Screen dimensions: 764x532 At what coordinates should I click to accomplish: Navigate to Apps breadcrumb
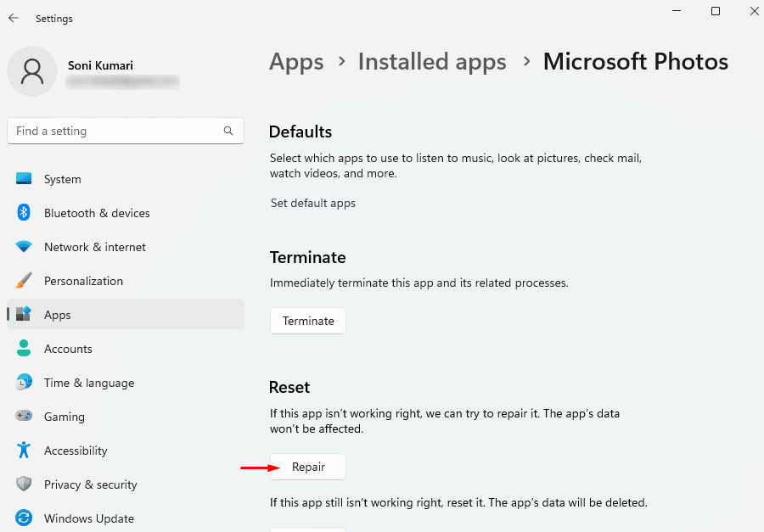pyautogui.click(x=296, y=62)
